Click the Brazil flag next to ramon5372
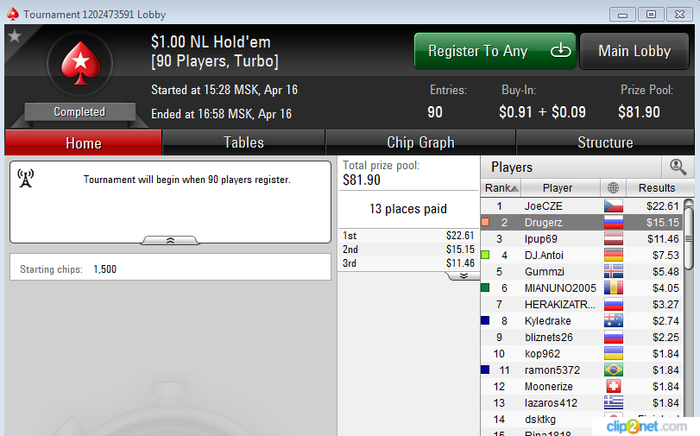700x436 pixels. tap(613, 370)
